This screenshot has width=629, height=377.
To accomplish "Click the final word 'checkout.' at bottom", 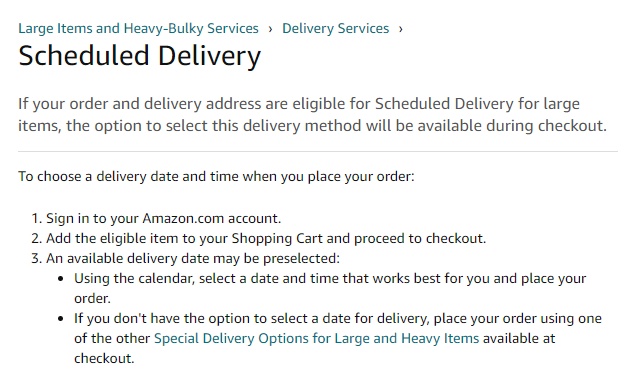I will point(104,359).
